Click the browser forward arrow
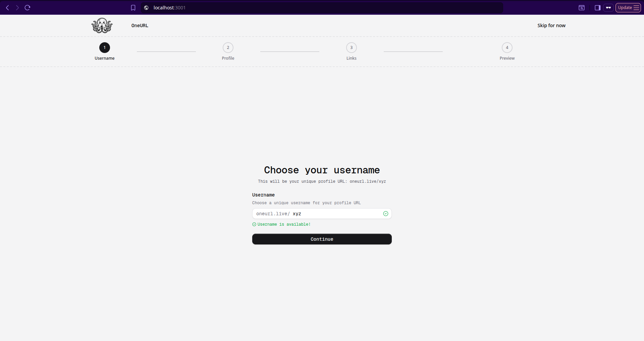 tap(17, 8)
